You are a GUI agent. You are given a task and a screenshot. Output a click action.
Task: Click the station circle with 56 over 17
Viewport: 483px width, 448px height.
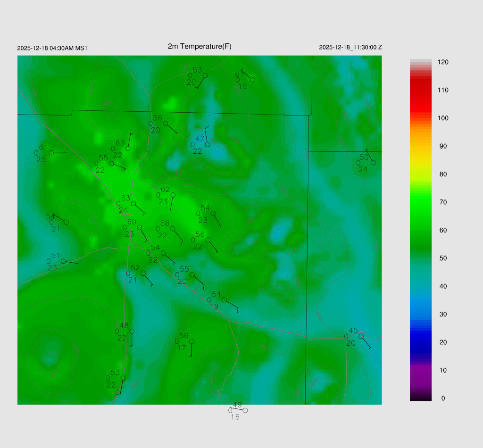pyautogui.click(x=192, y=341)
